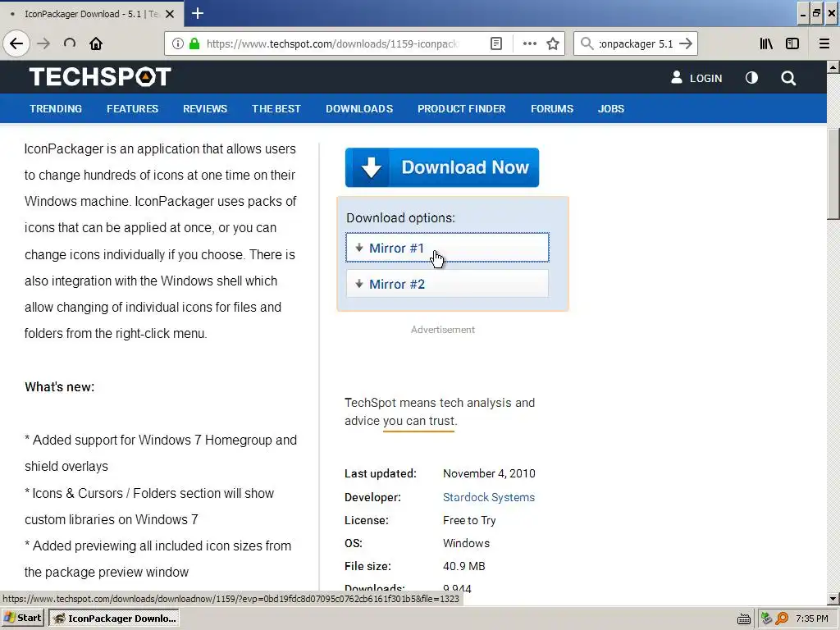Viewport: 840px width, 630px height.
Task: Open the JOBS nav item
Action: click(611, 109)
